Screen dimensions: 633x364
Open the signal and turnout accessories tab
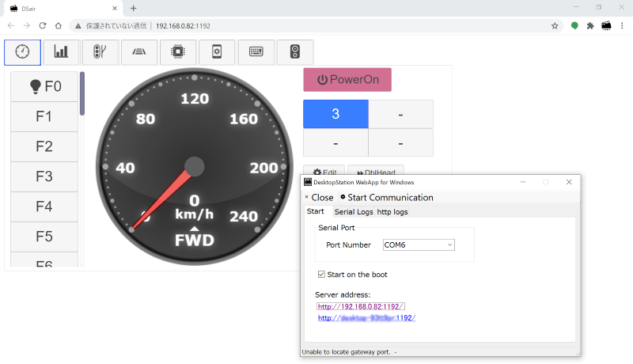pyautogui.click(x=100, y=52)
